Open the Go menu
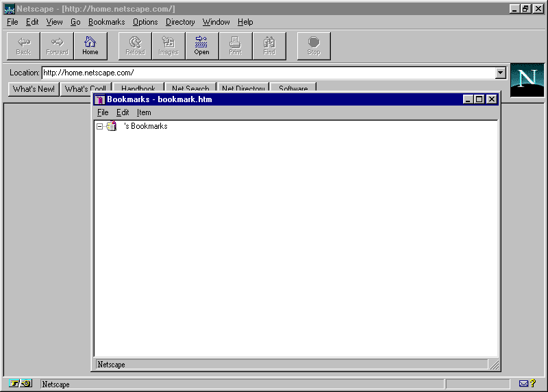 click(x=75, y=22)
